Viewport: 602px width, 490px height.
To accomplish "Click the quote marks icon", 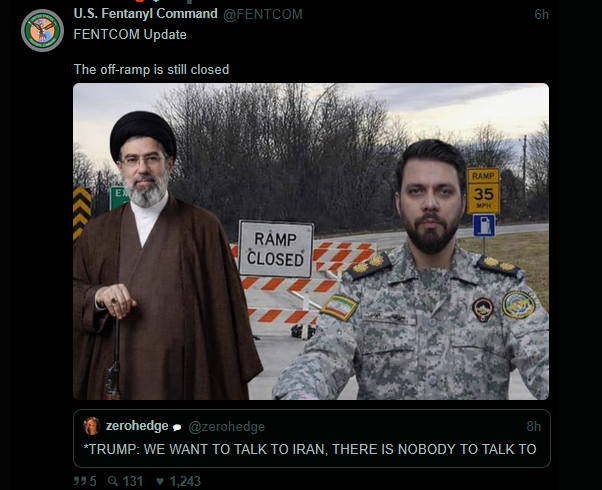I will [x=79, y=481].
